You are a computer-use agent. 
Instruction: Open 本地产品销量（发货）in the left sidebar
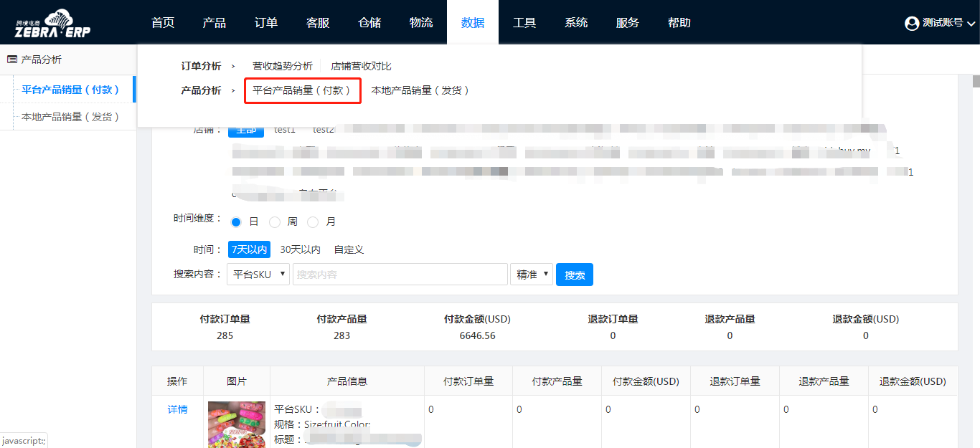click(x=70, y=117)
